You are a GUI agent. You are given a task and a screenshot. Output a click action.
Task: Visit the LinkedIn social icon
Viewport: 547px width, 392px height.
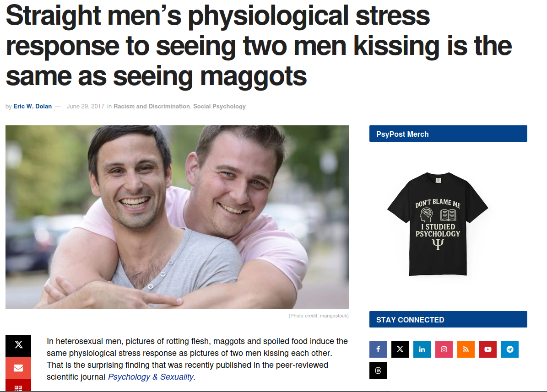pyautogui.click(x=422, y=349)
